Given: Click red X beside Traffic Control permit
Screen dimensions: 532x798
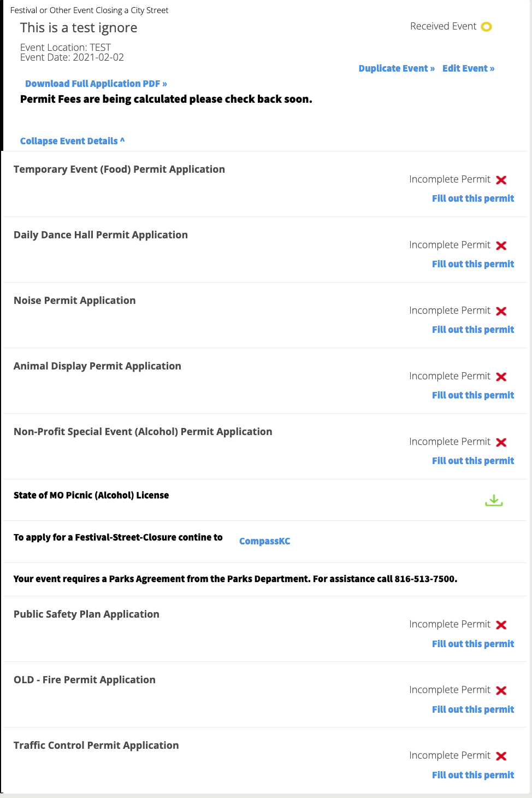Looking at the screenshot, I should [x=501, y=756].
